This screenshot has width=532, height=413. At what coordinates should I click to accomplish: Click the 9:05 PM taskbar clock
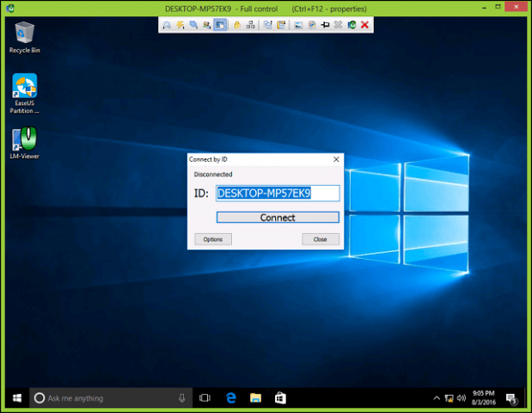[x=484, y=398]
